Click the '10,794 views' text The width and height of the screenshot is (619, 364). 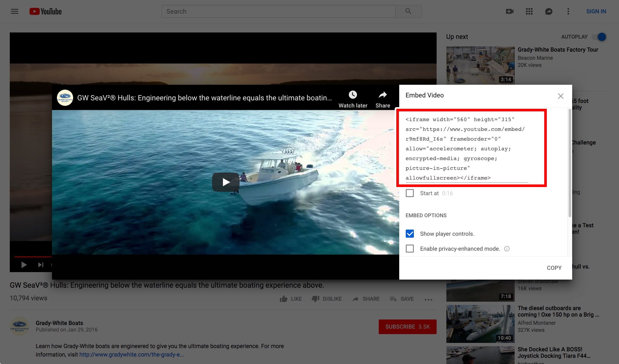[29, 298]
